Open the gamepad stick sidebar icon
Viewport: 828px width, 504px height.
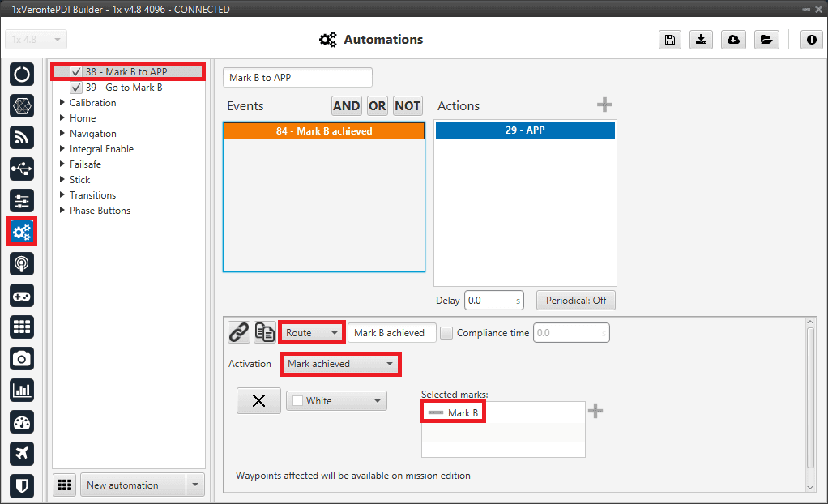point(22,296)
